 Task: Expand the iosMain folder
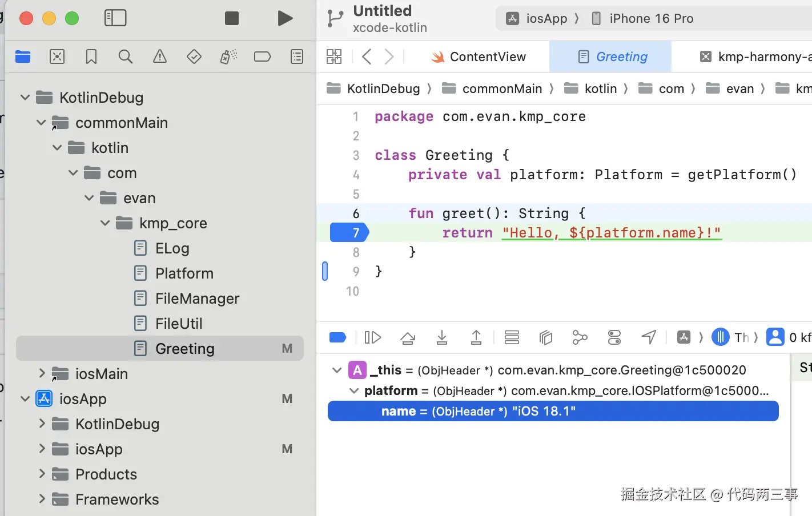tap(41, 373)
